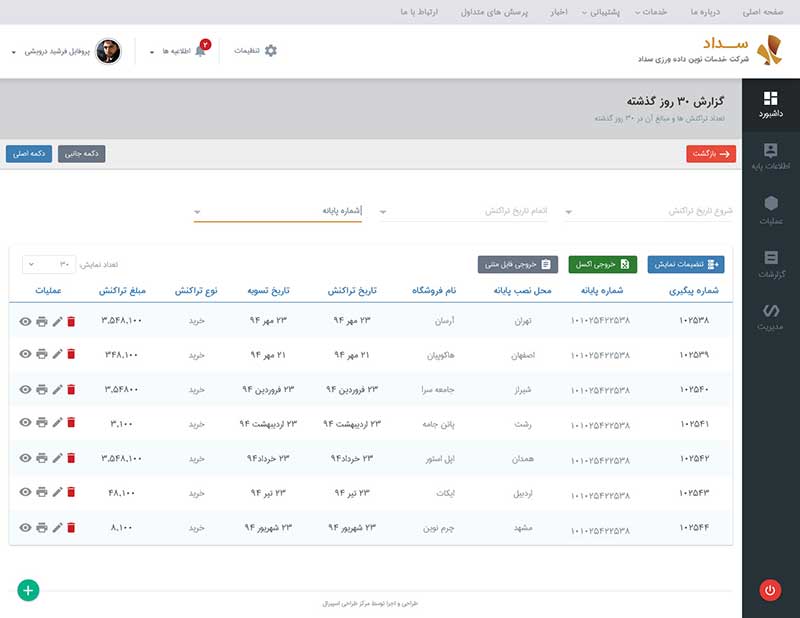Print row 102538 with printer icon
Viewport: 800px width, 618px height.
coord(42,322)
